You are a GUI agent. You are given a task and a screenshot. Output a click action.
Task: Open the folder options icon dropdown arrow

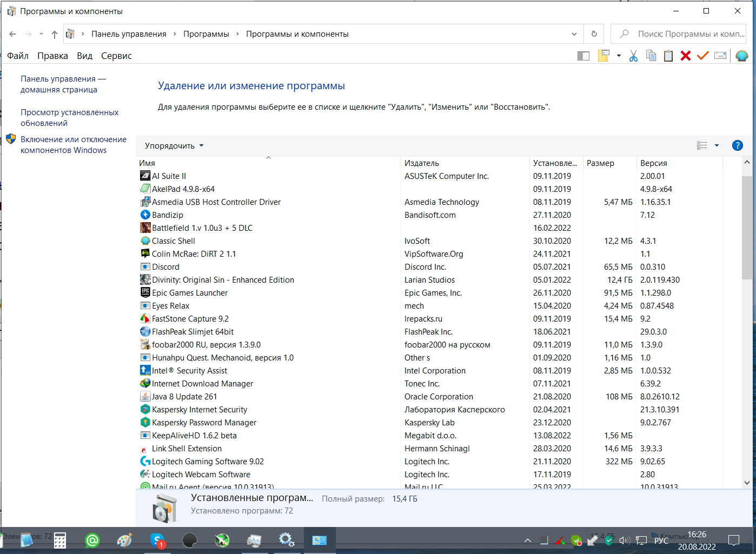[619, 56]
